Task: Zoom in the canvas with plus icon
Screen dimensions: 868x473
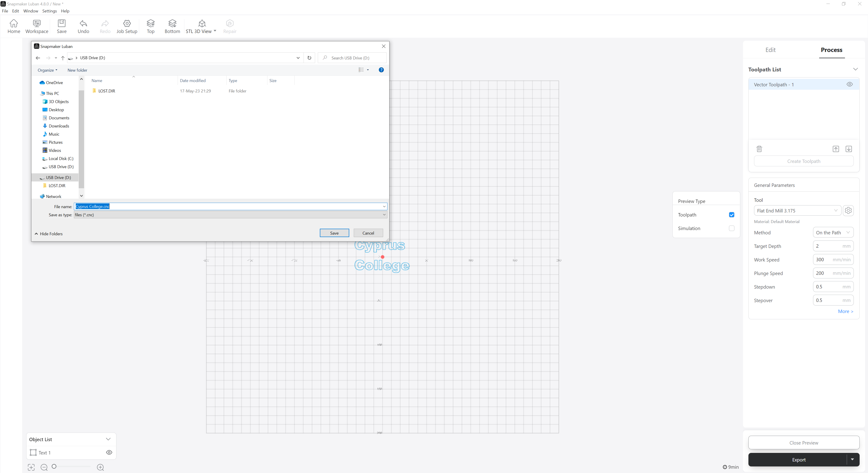Action: click(x=100, y=467)
